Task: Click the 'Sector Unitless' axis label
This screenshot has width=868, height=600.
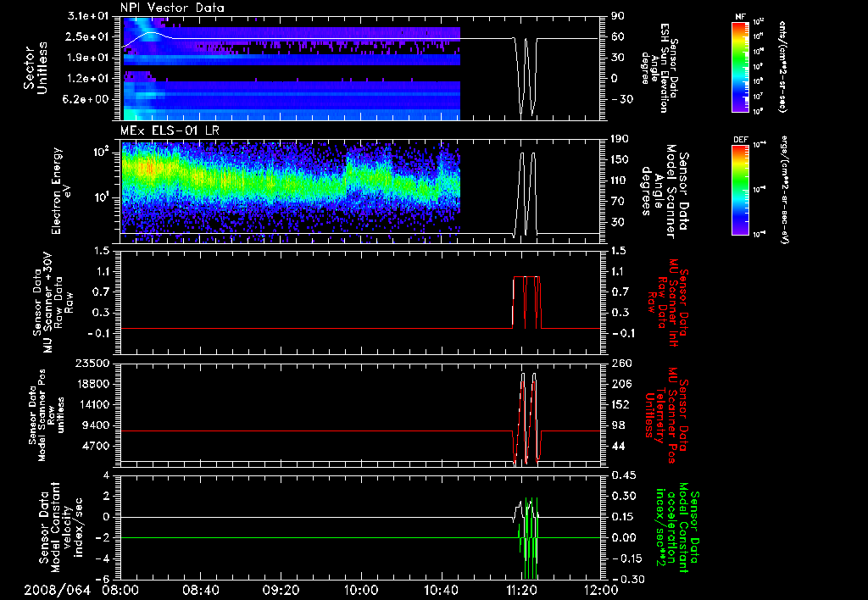Action: pos(36,69)
